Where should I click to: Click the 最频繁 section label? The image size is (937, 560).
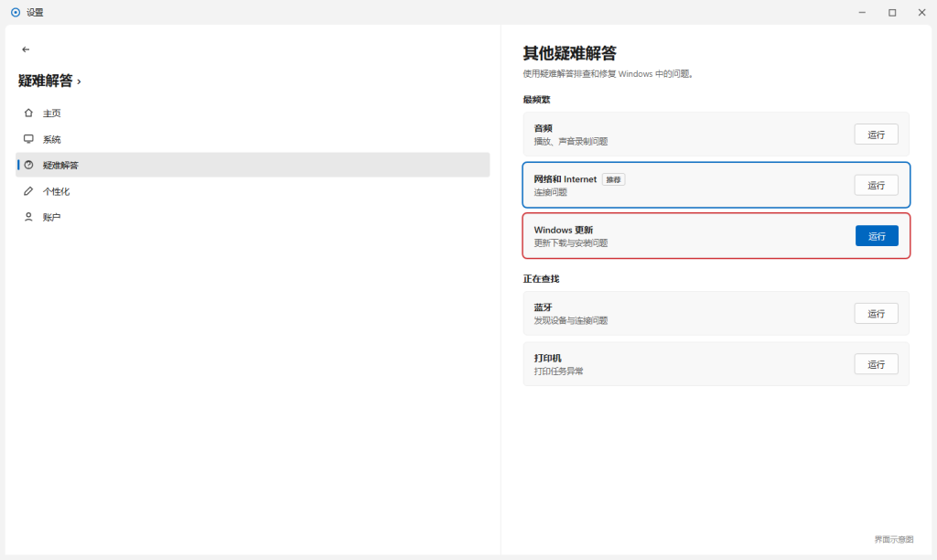click(x=536, y=100)
